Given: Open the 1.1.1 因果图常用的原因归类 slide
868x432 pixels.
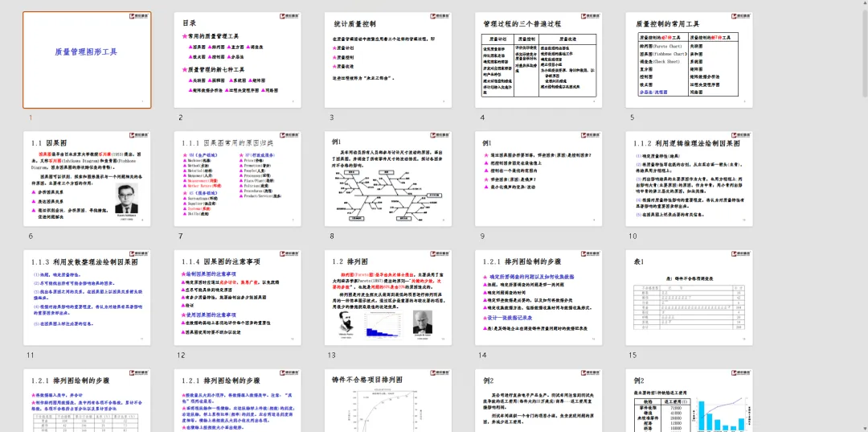Looking at the screenshot, I should tap(237, 179).
